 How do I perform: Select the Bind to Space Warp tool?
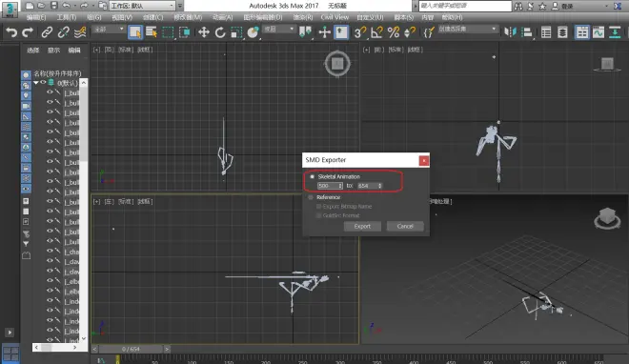(x=80, y=32)
